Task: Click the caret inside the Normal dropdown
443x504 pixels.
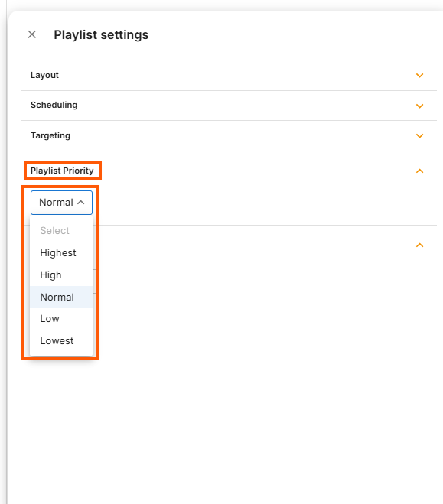Action: pos(81,203)
